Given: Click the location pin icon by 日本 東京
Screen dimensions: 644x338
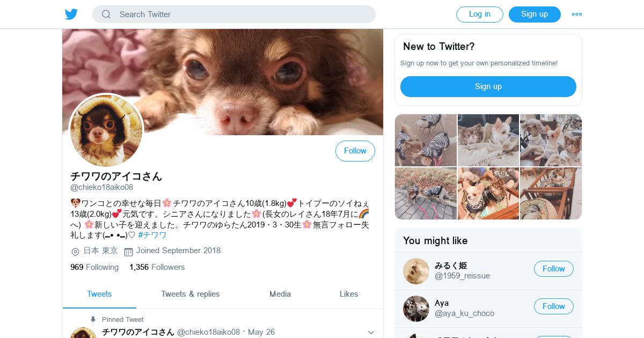Looking at the screenshot, I should [75, 252].
